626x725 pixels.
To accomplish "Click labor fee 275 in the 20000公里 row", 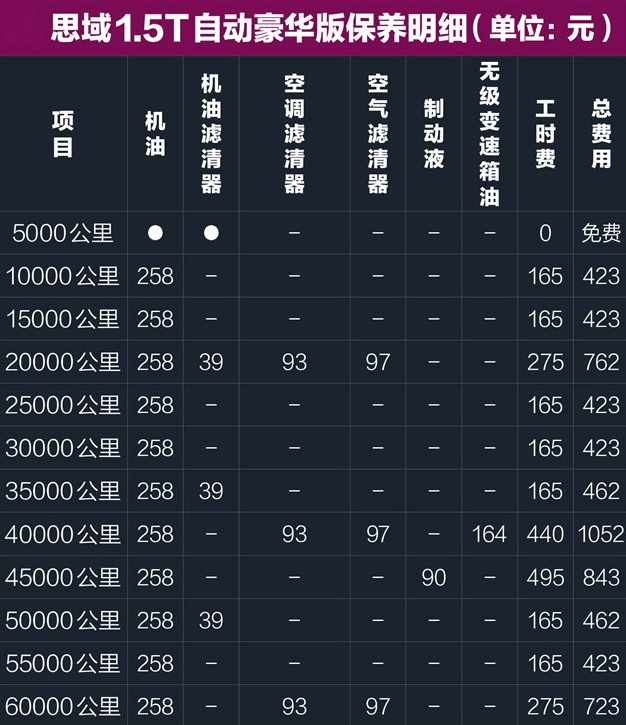I will tap(546, 362).
